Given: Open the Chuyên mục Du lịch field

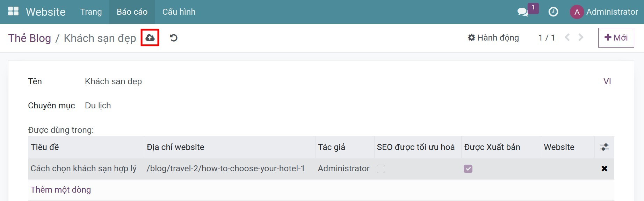Looking at the screenshot, I should pos(98,106).
